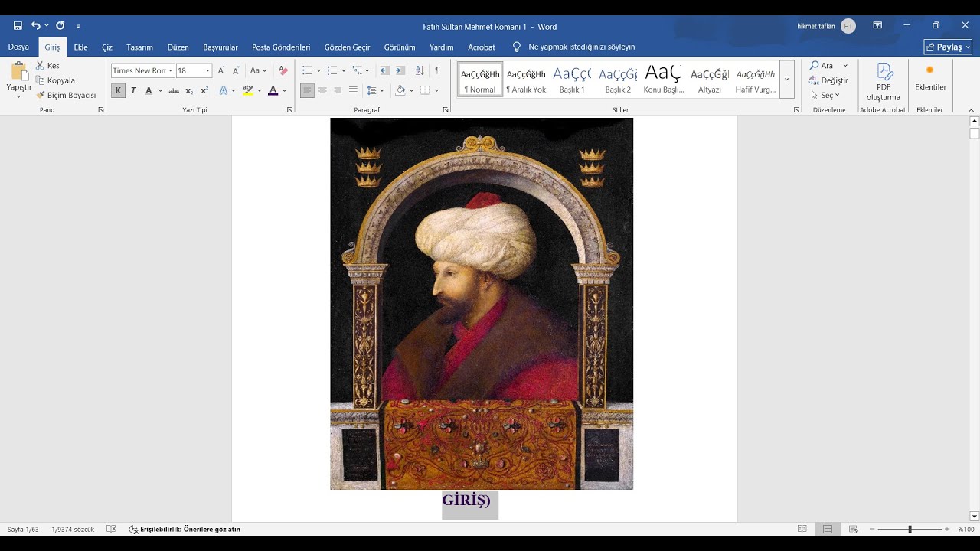The image size is (980, 551).
Task: Open the Seç selection dropdown
Action: pos(825,96)
